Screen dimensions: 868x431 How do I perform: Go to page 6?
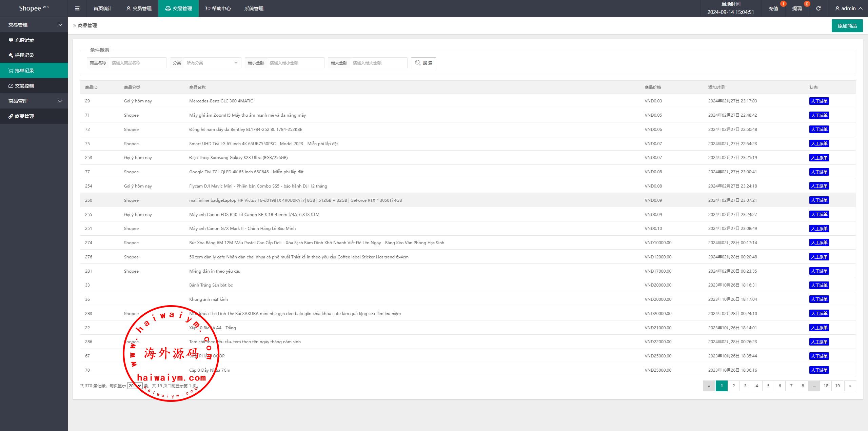click(780, 386)
